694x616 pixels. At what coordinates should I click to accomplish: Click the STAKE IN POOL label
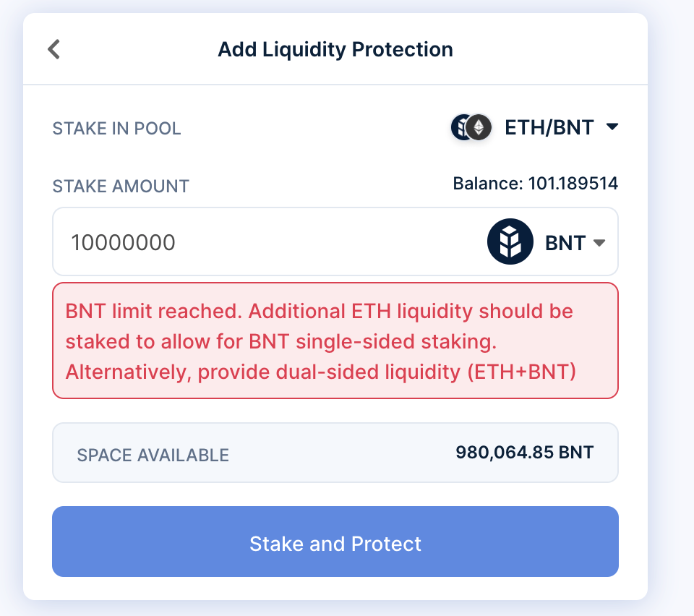[116, 129]
